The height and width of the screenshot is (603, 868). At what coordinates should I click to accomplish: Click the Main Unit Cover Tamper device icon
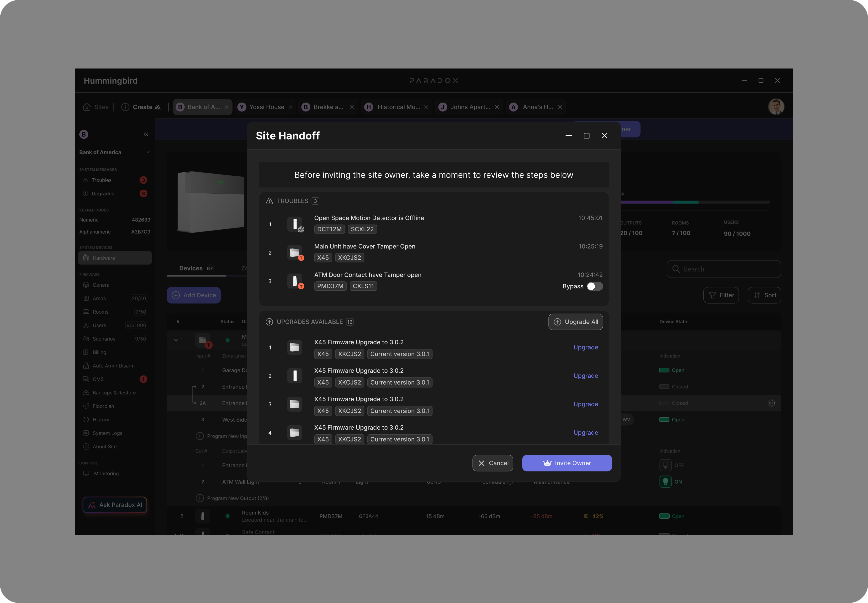[x=295, y=253]
